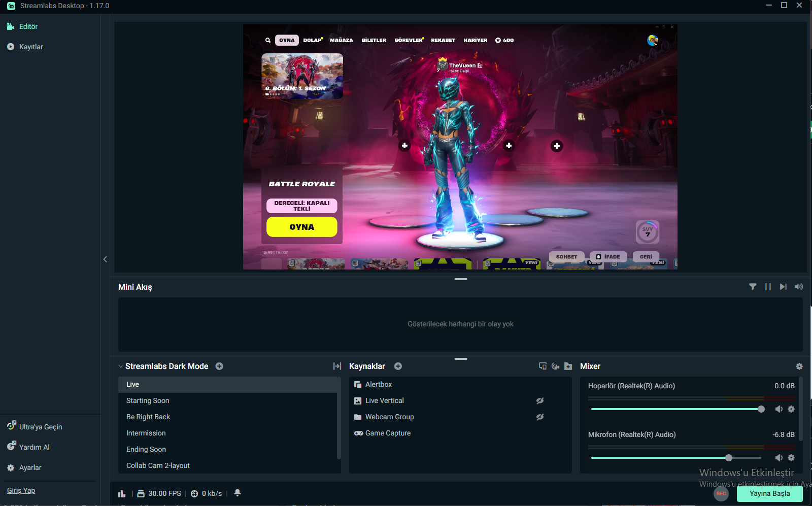This screenshot has height=506, width=812.
Task: Switch to the Intermission scene
Action: pos(228,433)
